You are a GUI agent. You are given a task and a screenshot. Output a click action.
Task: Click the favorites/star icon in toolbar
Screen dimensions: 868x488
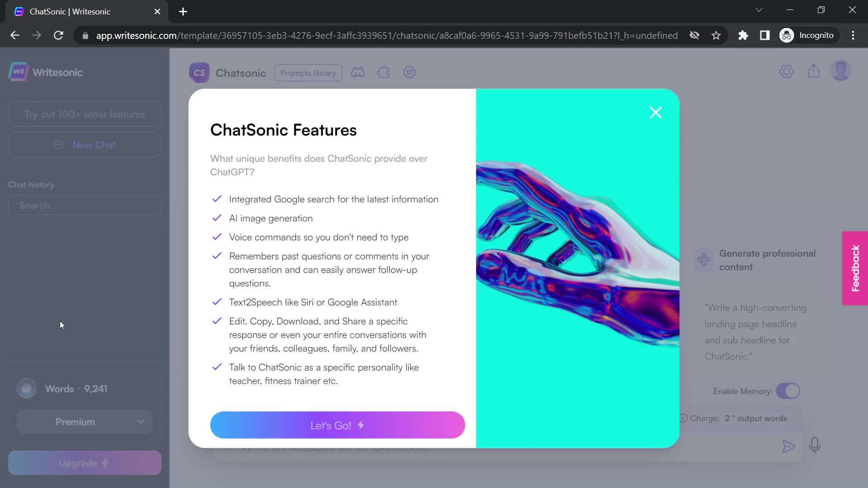click(717, 35)
